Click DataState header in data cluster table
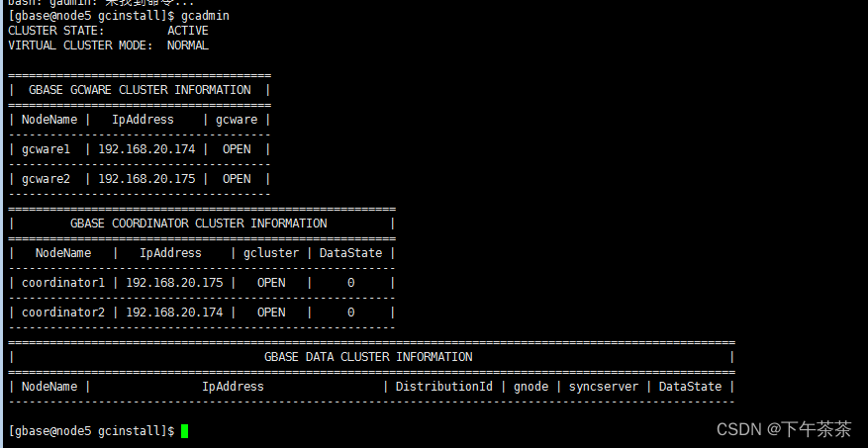868x448 pixels. 690,387
